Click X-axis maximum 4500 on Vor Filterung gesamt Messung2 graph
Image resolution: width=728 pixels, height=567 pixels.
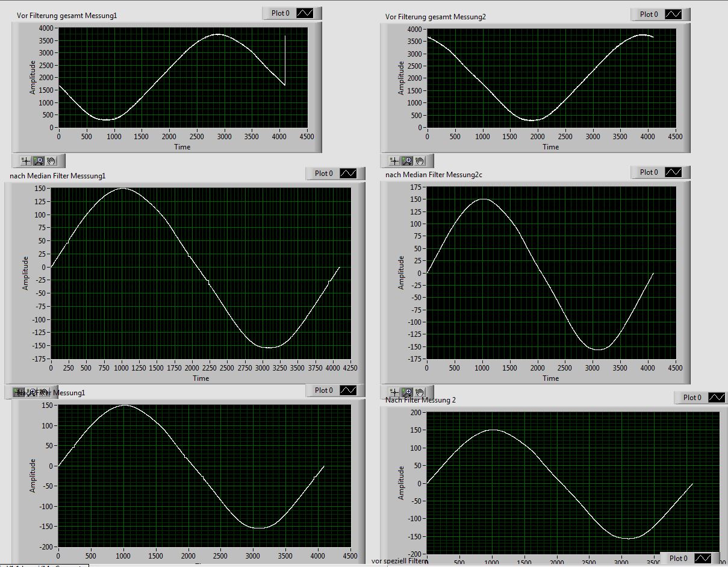click(675, 137)
